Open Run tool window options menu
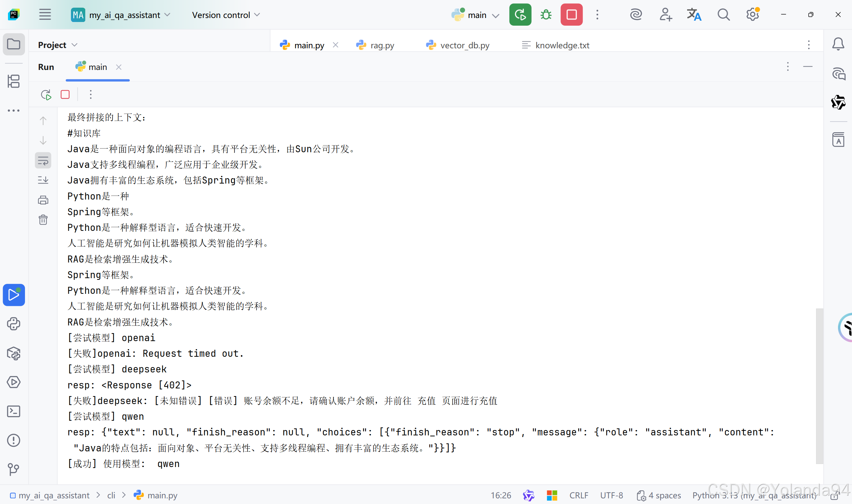 point(788,67)
